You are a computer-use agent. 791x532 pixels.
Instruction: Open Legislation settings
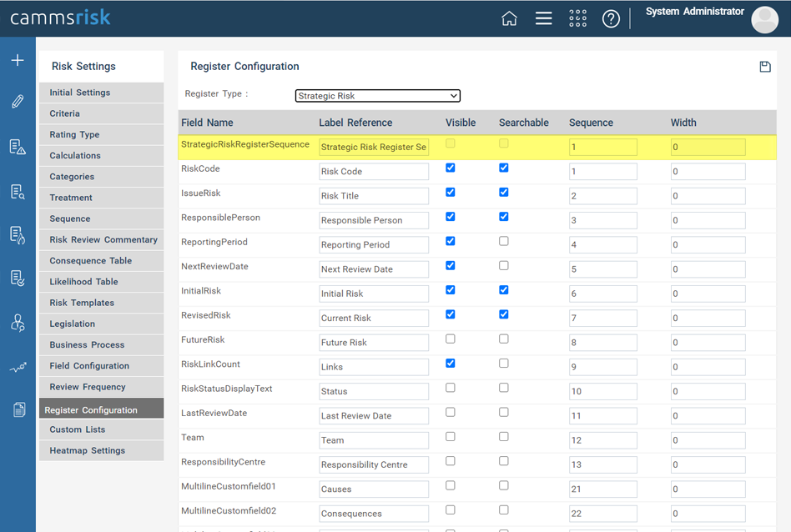point(102,324)
